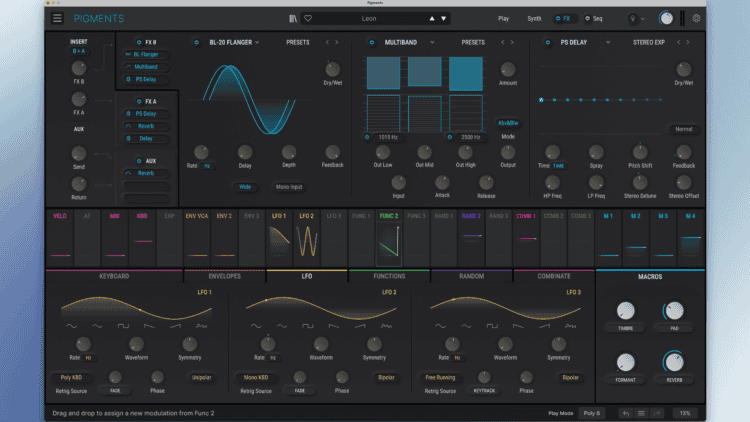Click the redo arrow in status bar

point(657,413)
